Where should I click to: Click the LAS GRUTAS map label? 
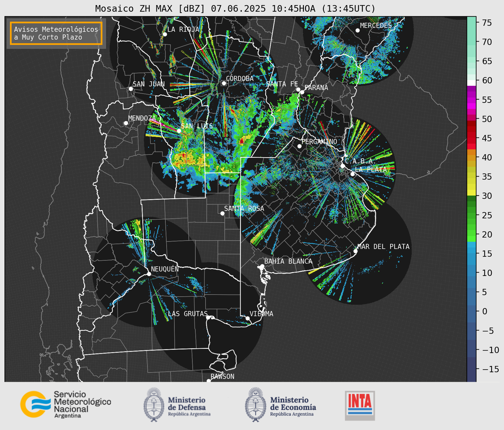pos(188,314)
